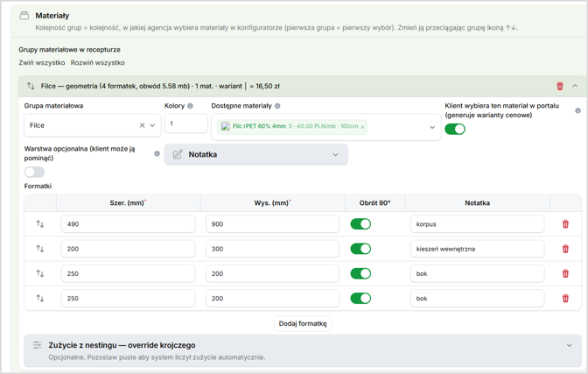Image resolution: width=588 pixels, height=374 pixels.
Task: Edit the Kolory number field
Action: [x=186, y=123]
